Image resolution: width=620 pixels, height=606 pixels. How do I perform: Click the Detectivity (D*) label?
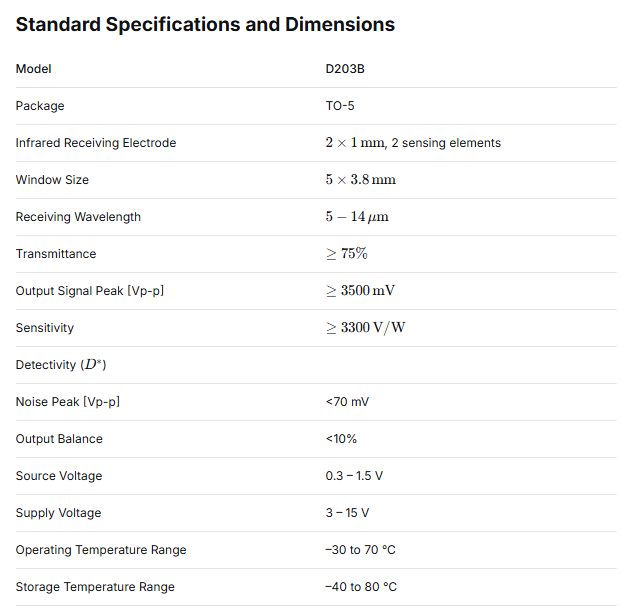pos(61,365)
